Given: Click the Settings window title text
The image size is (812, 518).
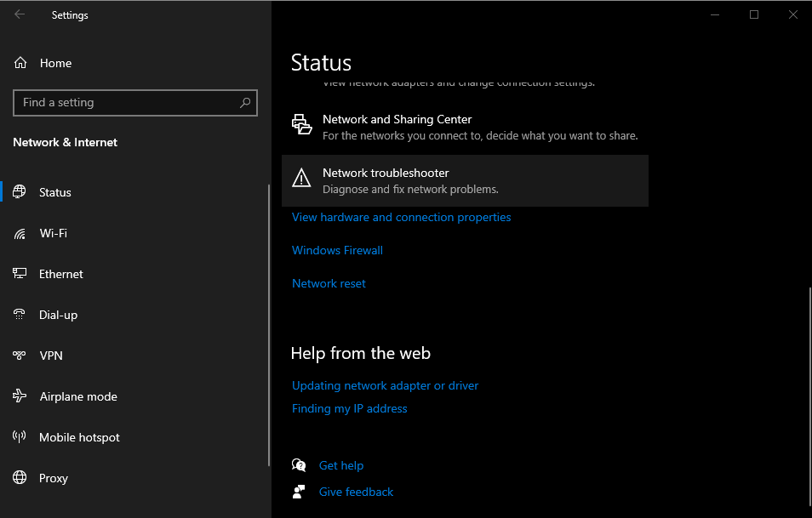Looking at the screenshot, I should 70,15.
